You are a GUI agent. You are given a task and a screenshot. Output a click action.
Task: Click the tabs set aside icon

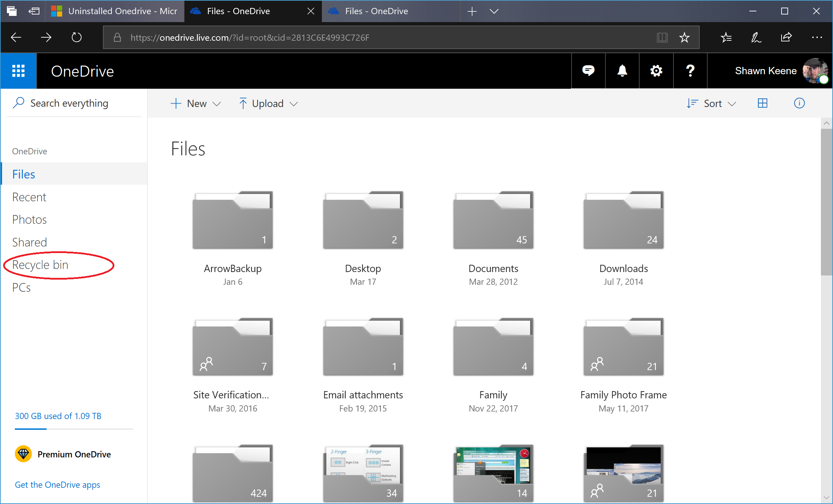[12, 11]
